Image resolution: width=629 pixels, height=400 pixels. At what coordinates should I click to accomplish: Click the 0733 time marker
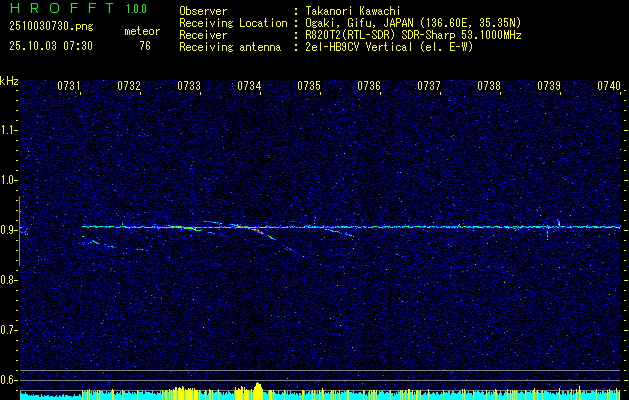pyautogui.click(x=189, y=85)
